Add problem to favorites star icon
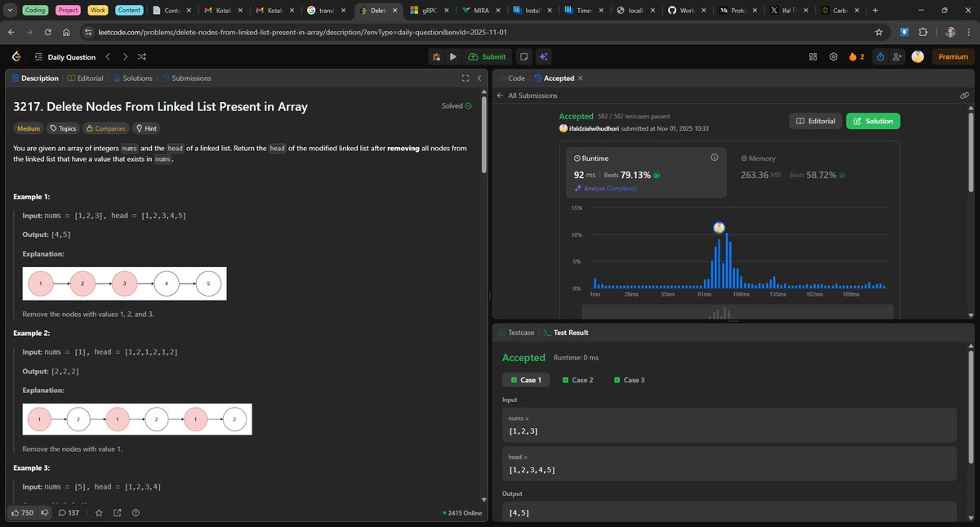The height and width of the screenshot is (527, 980). (x=99, y=513)
